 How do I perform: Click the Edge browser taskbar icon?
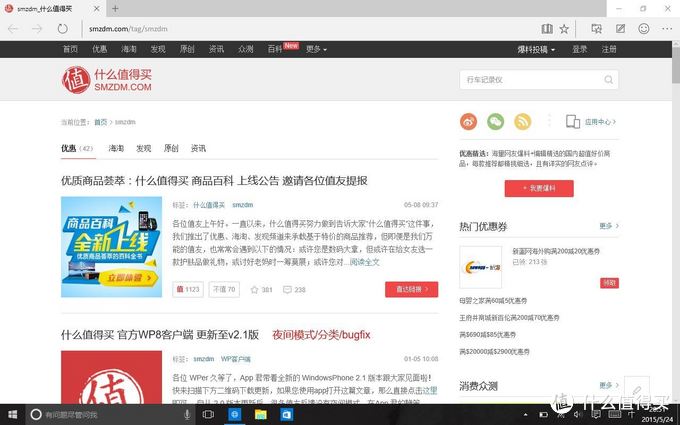click(x=235, y=415)
